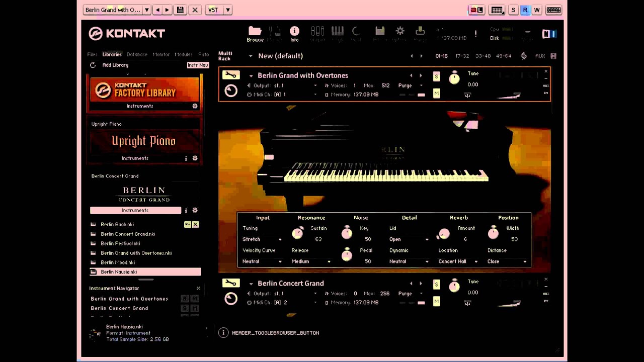Solo the Berlin Grand with Overtones instrument
644x362 pixels.
click(436, 76)
